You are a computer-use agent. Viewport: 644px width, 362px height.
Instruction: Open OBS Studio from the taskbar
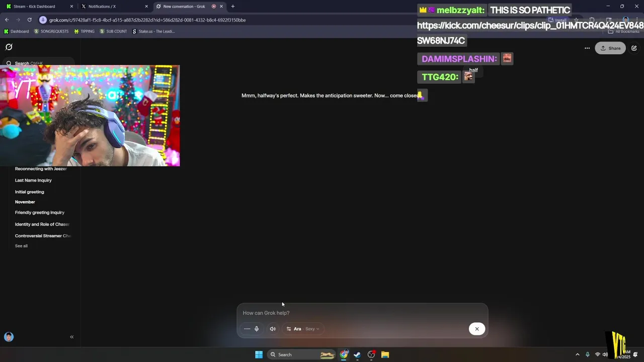click(x=371, y=354)
